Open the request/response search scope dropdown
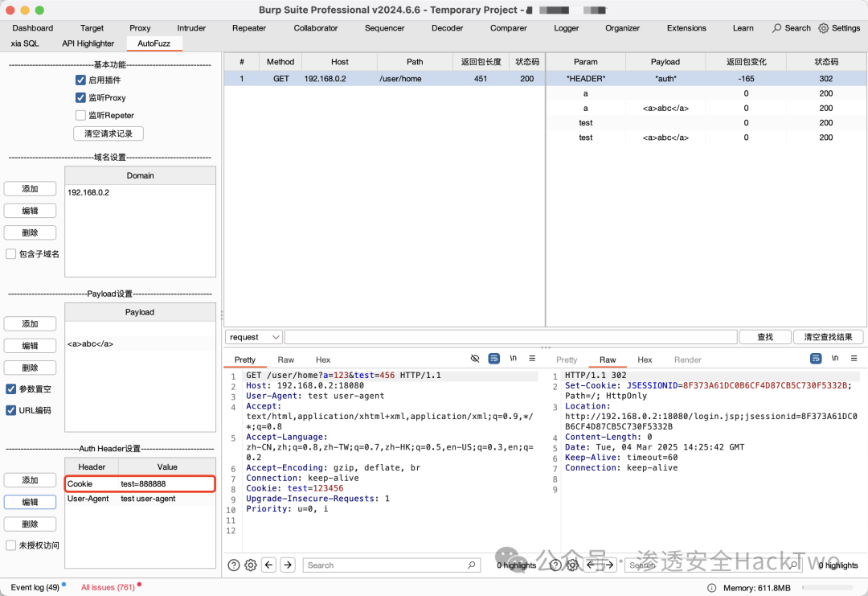This screenshot has width=868, height=596. (x=254, y=337)
